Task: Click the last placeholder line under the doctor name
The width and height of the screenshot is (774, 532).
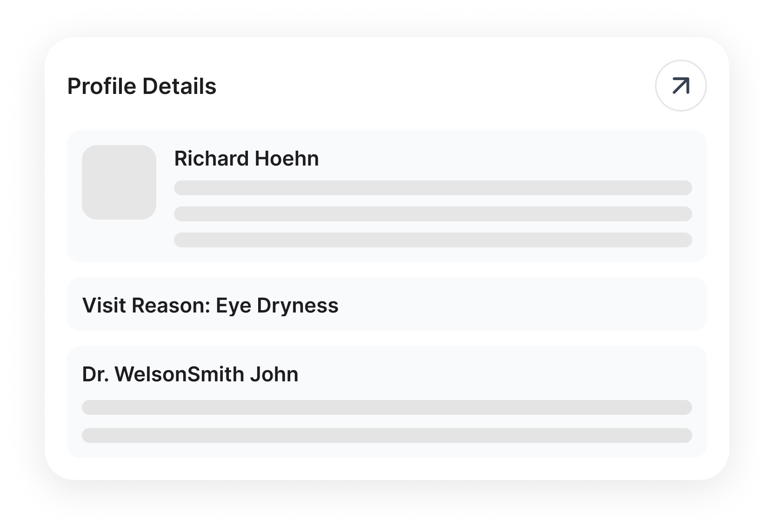Action: [387, 435]
